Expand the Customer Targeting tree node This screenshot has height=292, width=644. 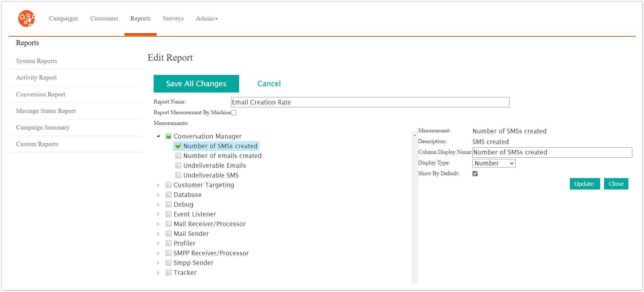tap(158, 185)
